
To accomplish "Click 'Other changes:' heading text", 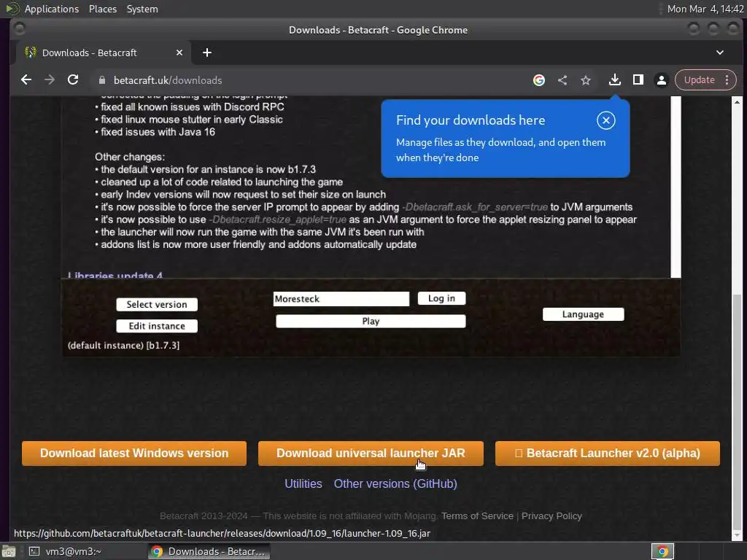I will (x=130, y=157).
